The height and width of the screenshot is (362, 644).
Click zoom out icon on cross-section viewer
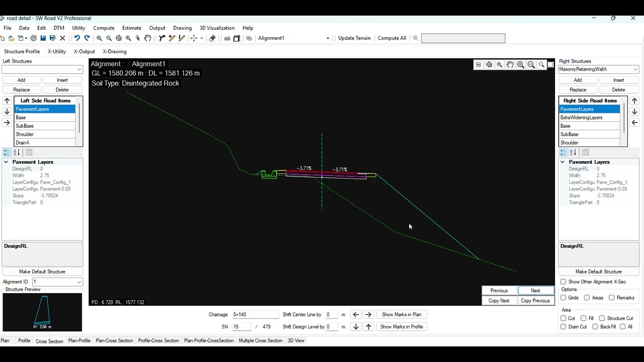pyautogui.click(x=531, y=65)
